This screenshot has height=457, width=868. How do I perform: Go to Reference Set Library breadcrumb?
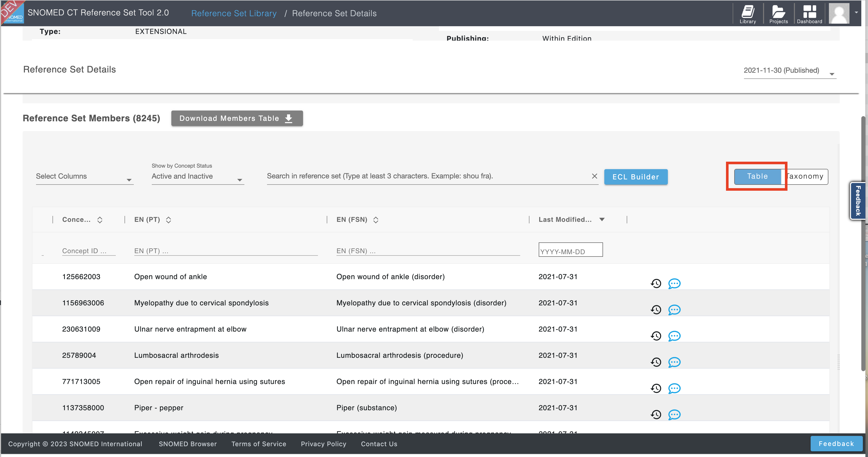234,13
